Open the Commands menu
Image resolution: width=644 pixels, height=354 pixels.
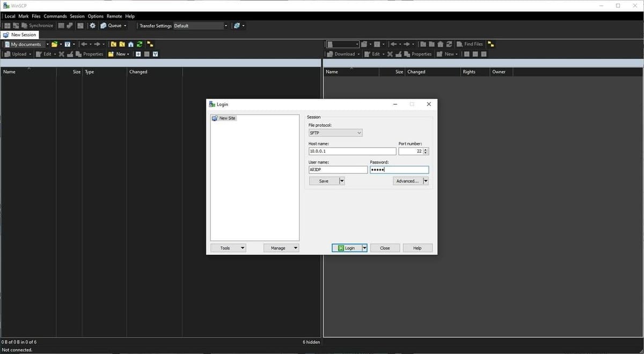click(55, 16)
